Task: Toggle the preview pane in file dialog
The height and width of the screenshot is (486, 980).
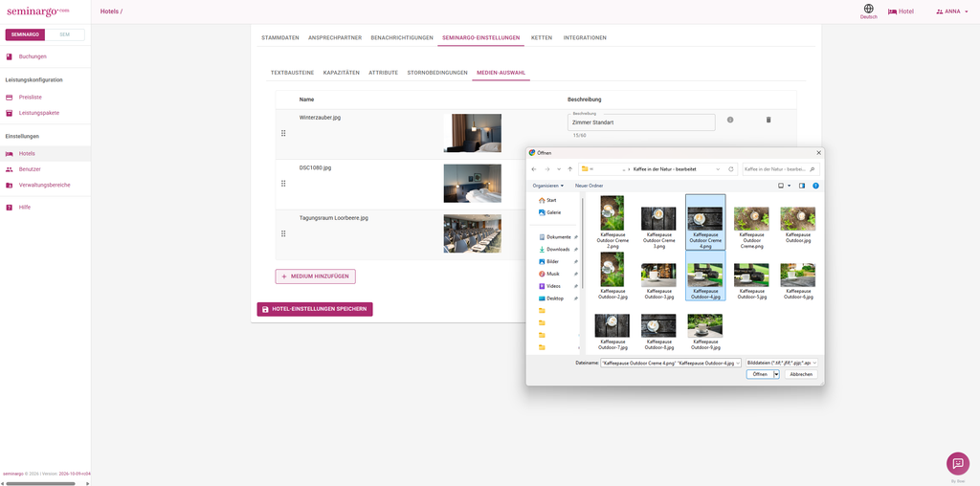Action: pos(802,186)
